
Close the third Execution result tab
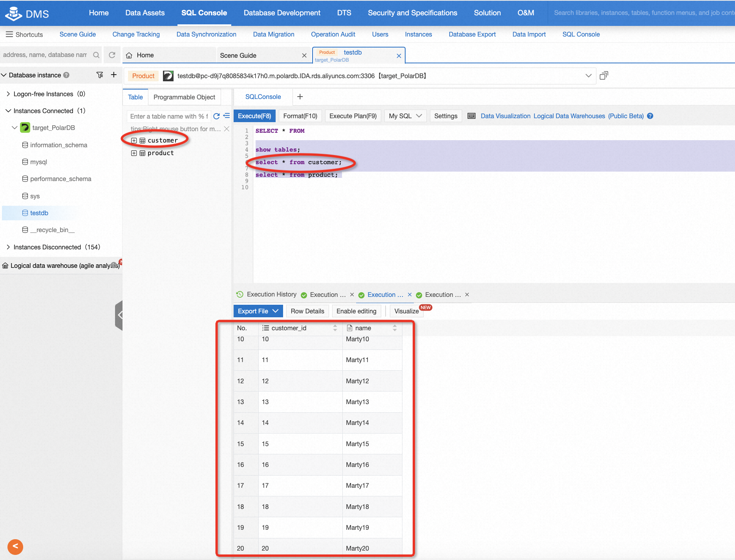pos(467,295)
